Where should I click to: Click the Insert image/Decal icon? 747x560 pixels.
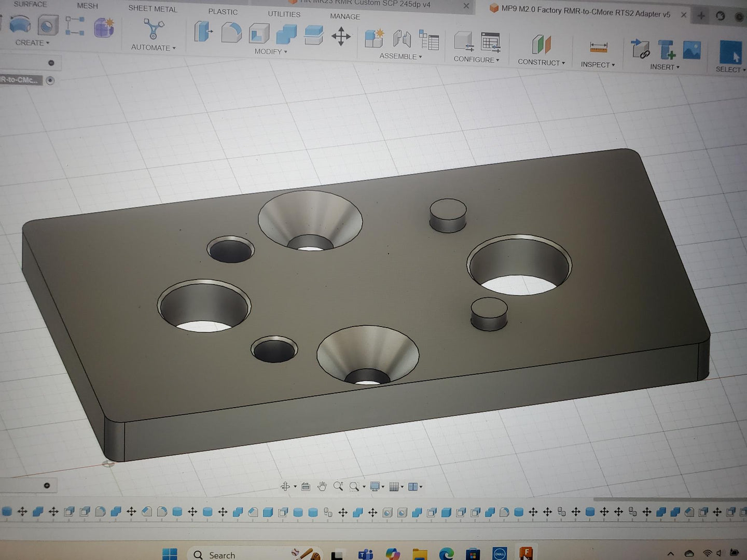692,50
